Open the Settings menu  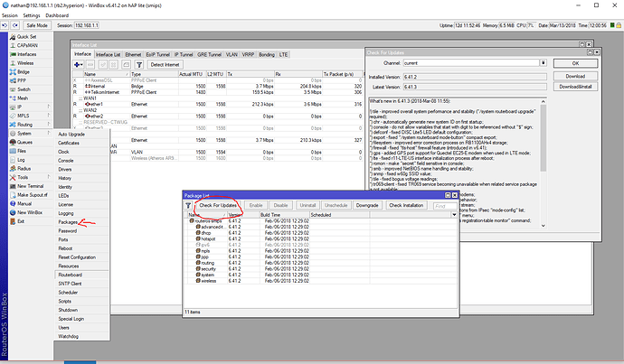click(32, 16)
